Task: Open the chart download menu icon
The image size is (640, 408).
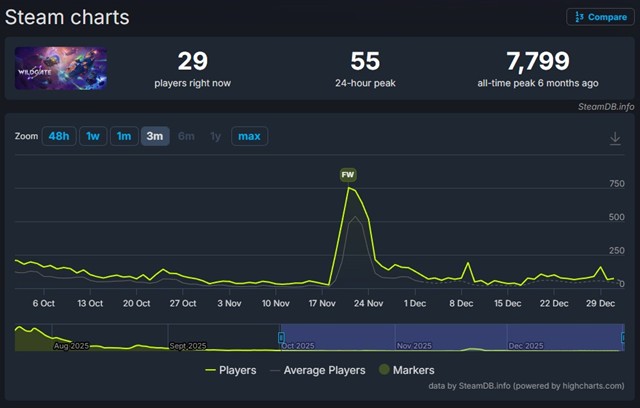Action: (x=615, y=138)
